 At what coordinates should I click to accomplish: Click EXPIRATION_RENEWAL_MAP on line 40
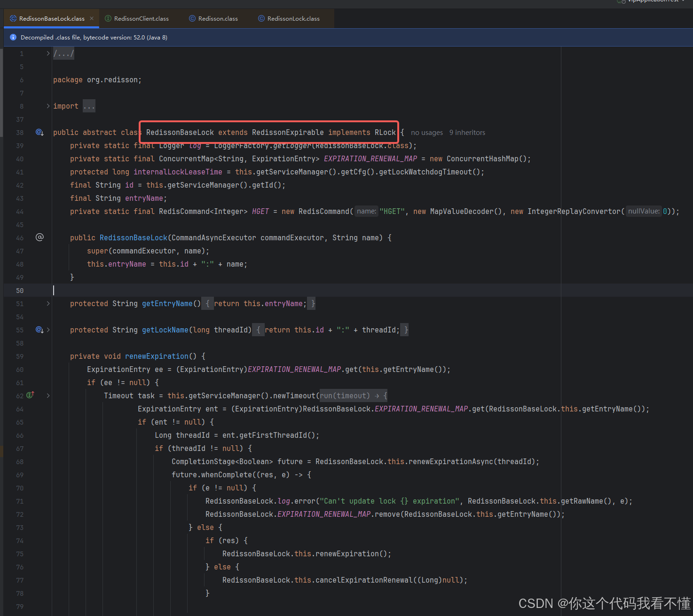tap(370, 159)
